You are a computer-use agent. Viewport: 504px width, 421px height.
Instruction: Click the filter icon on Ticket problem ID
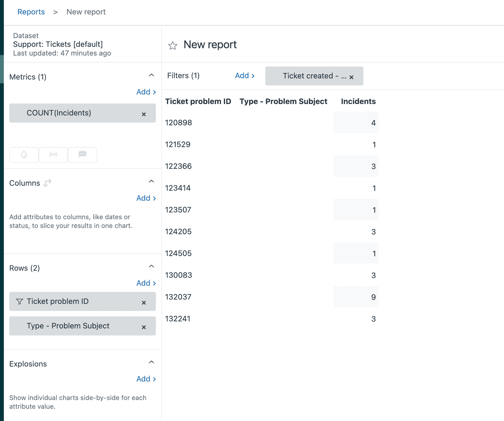pos(19,301)
